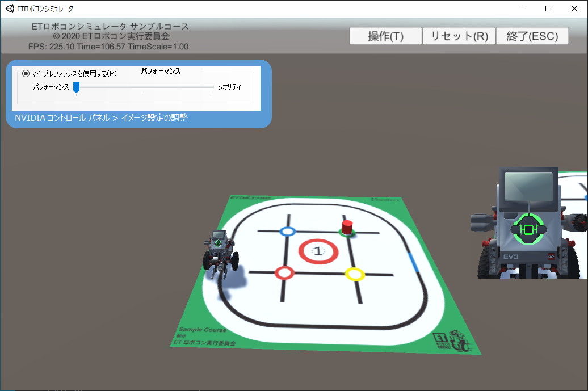Image resolution: width=588 pixels, height=391 pixels.
Task: Select the マイ プレファレンスを使用する radio button
Action: (x=26, y=73)
